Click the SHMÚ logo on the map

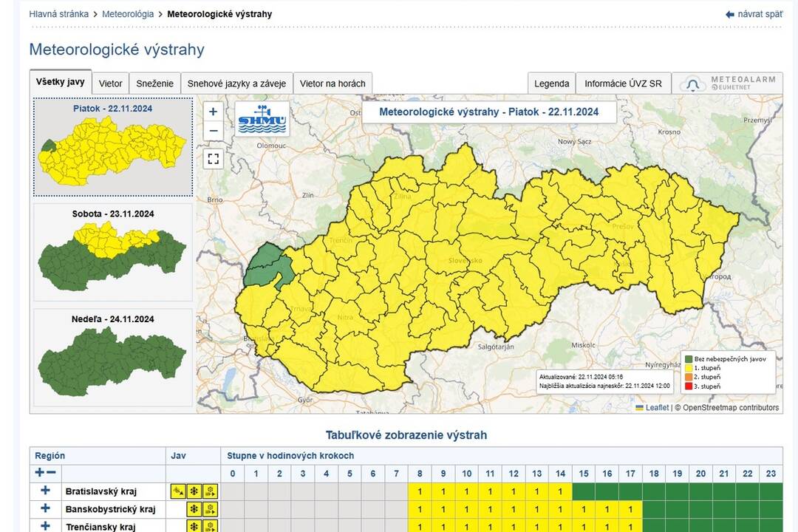tap(262, 118)
